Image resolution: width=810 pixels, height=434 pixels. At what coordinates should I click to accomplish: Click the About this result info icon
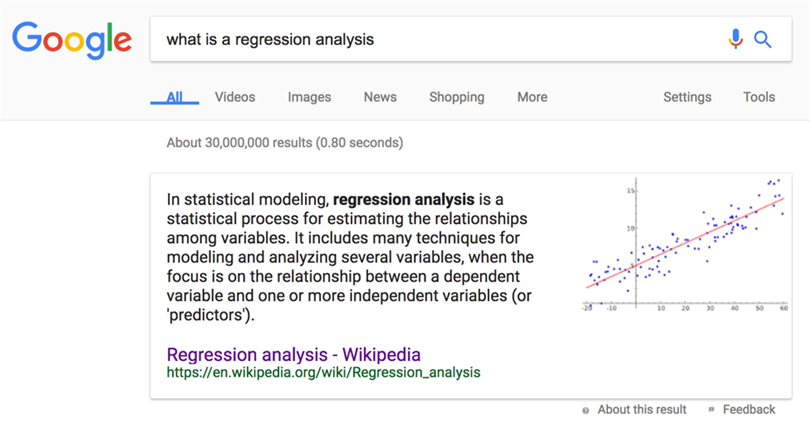[x=585, y=411]
